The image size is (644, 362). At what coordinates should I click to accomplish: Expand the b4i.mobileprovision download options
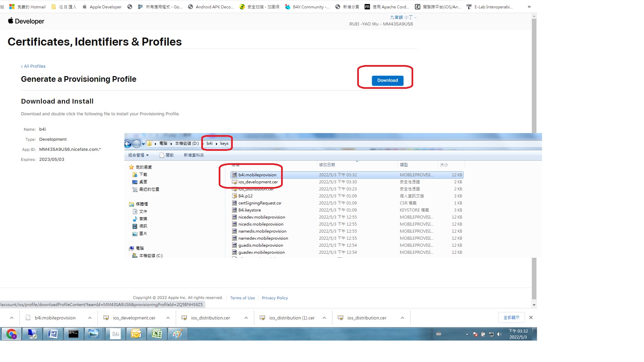pos(90,318)
